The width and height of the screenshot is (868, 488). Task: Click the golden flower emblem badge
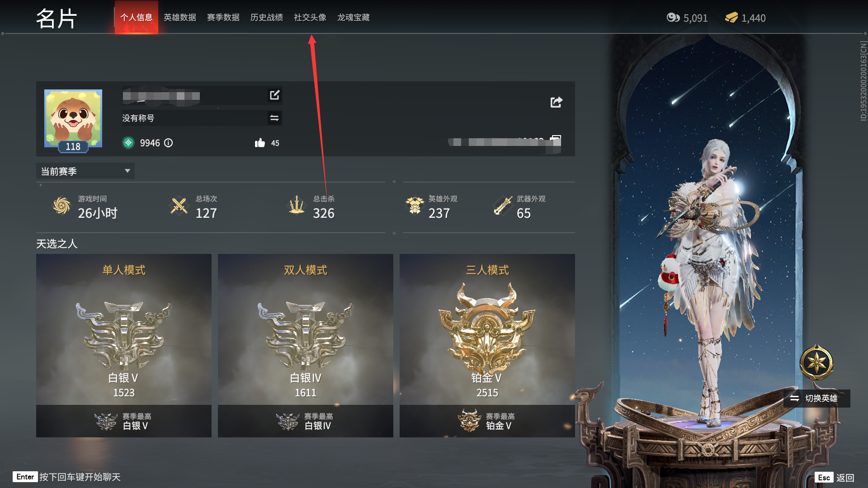pyautogui.click(x=816, y=362)
